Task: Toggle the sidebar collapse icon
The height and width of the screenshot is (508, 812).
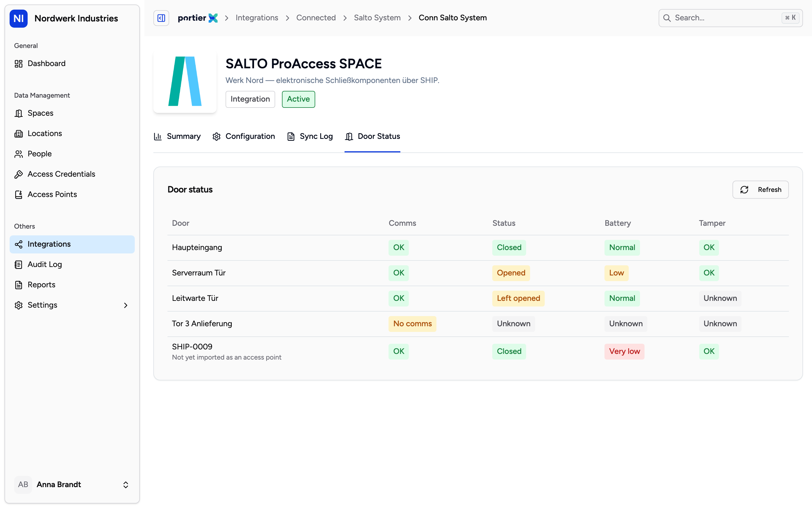Action: 161,18
